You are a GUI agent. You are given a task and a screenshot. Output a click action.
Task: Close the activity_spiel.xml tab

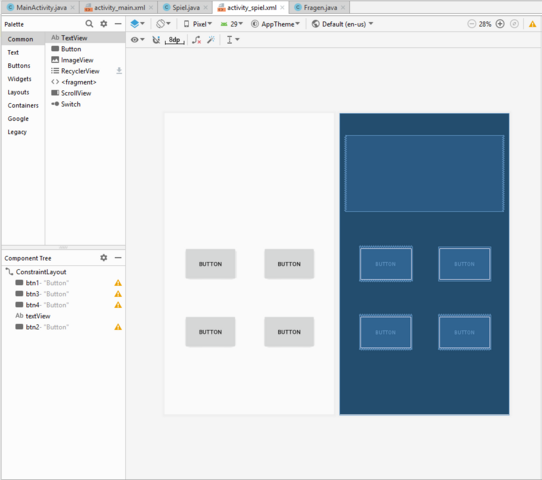[x=282, y=8]
